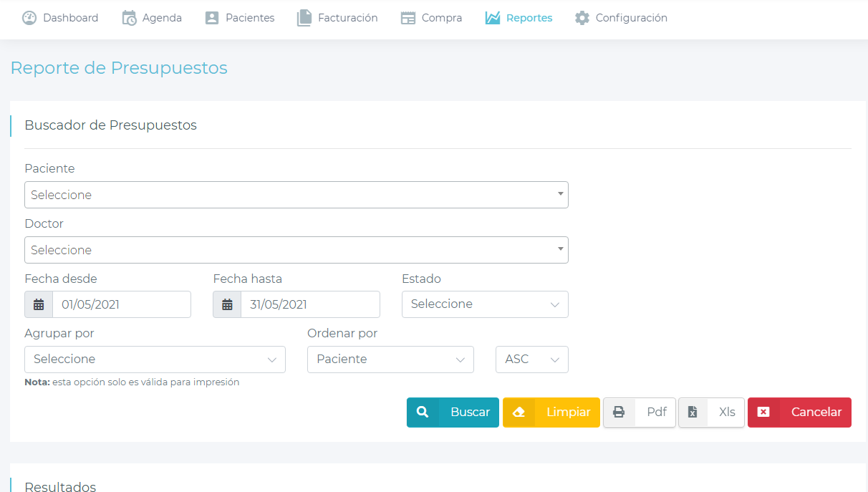Open the Compra menu

[x=431, y=18]
